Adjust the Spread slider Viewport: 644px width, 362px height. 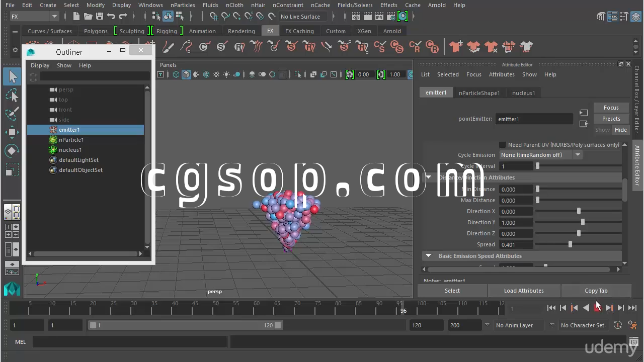tap(570, 244)
